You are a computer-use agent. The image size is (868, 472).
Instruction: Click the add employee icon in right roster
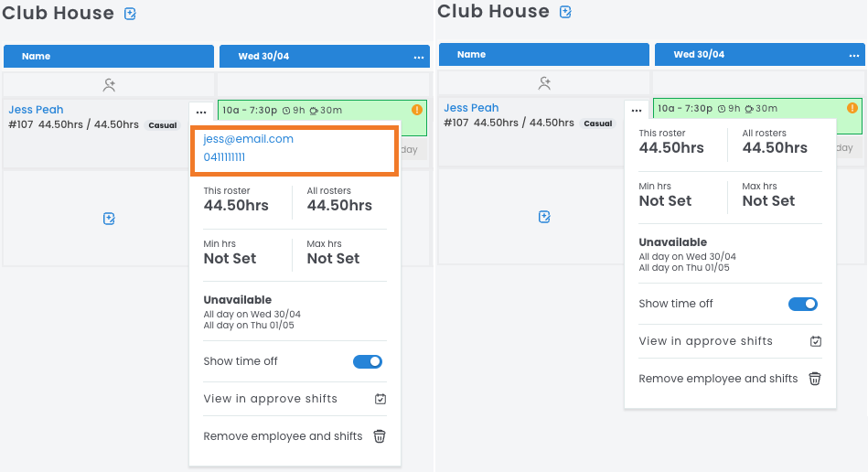click(544, 82)
